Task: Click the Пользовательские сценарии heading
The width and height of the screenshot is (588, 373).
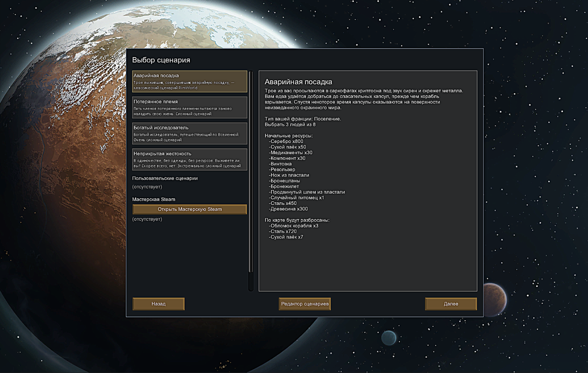Action: (165, 178)
